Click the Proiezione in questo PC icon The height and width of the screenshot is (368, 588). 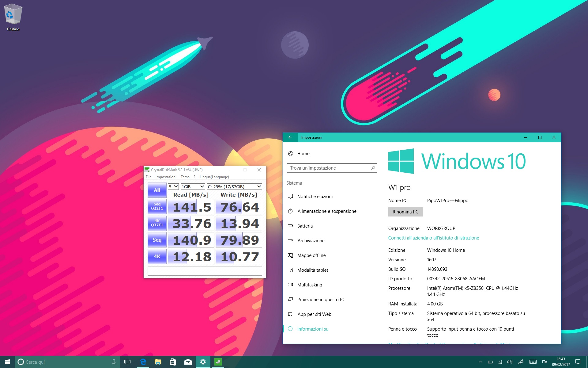[x=290, y=299]
